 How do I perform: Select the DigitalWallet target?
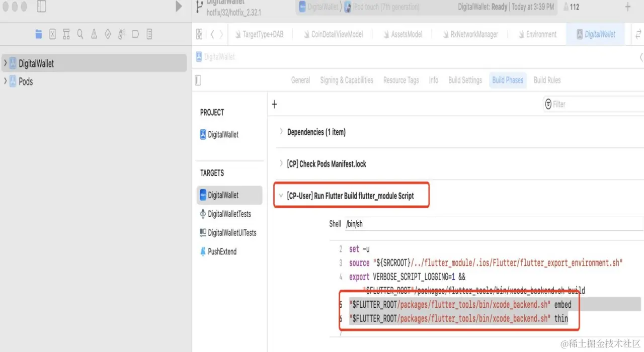229,195
